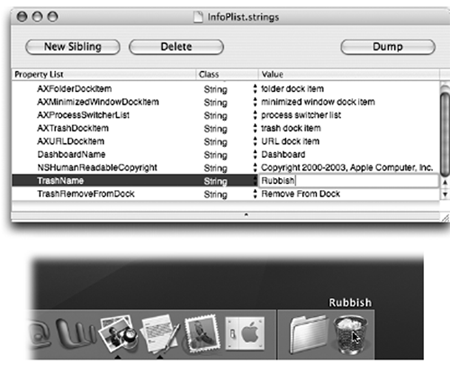Open class stepper for selected TrashName row

pos(255,181)
